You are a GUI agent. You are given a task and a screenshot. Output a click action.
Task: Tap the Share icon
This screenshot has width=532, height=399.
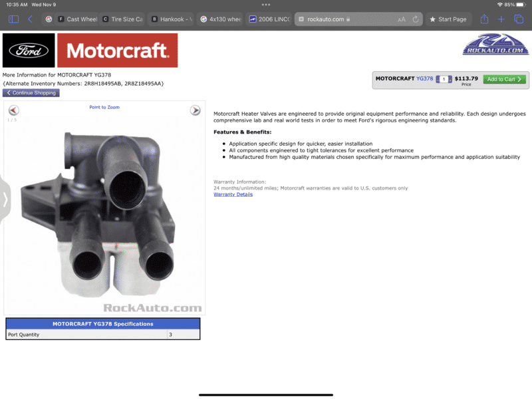(x=484, y=19)
